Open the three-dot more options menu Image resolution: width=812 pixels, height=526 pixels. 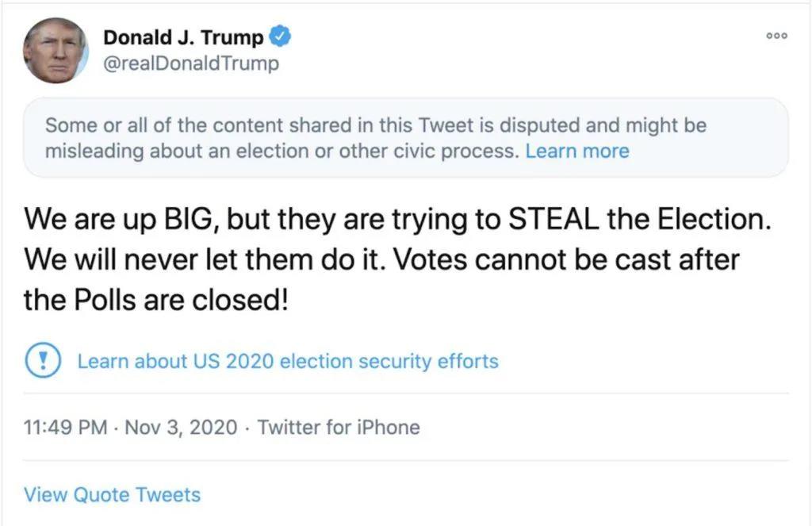click(x=776, y=36)
